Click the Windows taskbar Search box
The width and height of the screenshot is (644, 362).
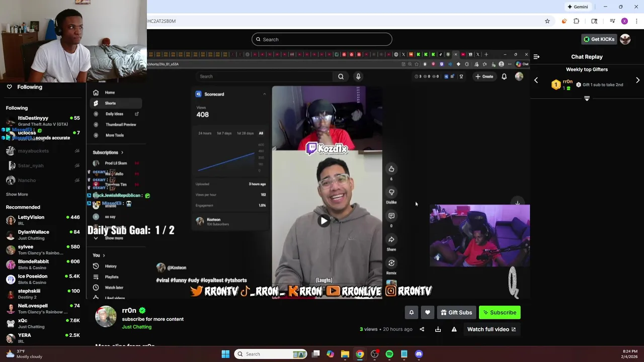pyautogui.click(x=271, y=354)
